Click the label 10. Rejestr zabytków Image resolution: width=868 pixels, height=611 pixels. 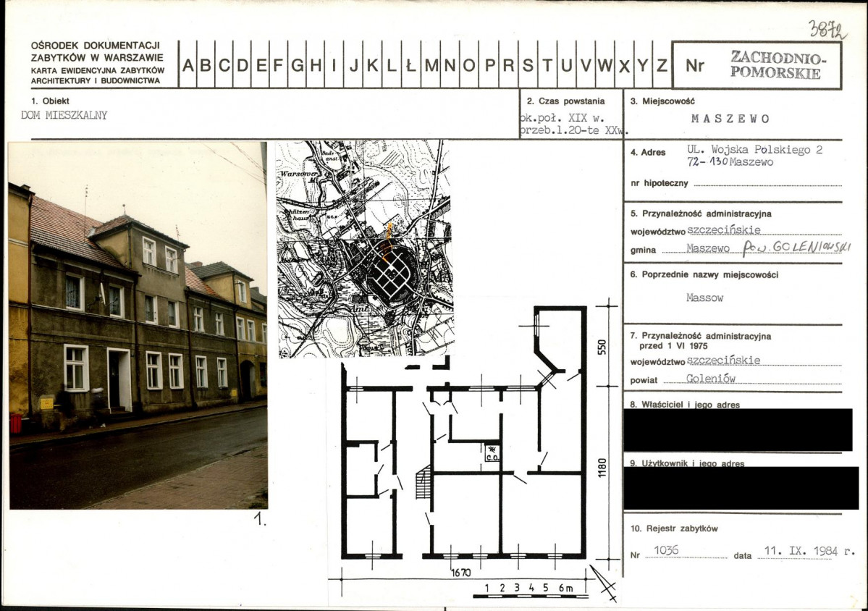pos(674,528)
